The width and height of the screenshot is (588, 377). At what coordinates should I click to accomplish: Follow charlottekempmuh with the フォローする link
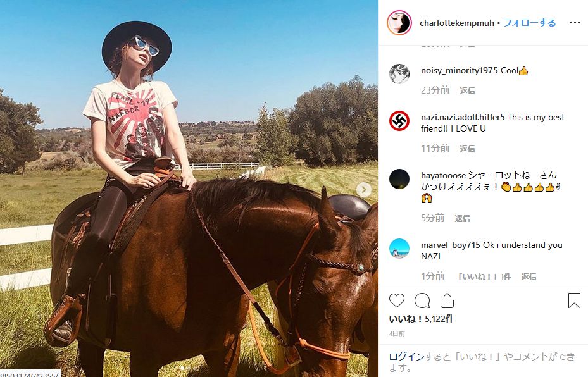point(529,23)
